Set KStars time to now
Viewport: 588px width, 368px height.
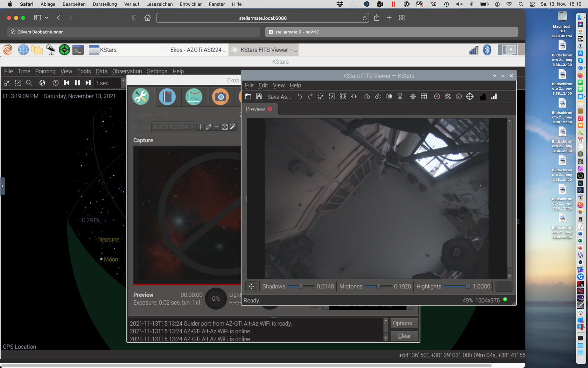pos(56,83)
